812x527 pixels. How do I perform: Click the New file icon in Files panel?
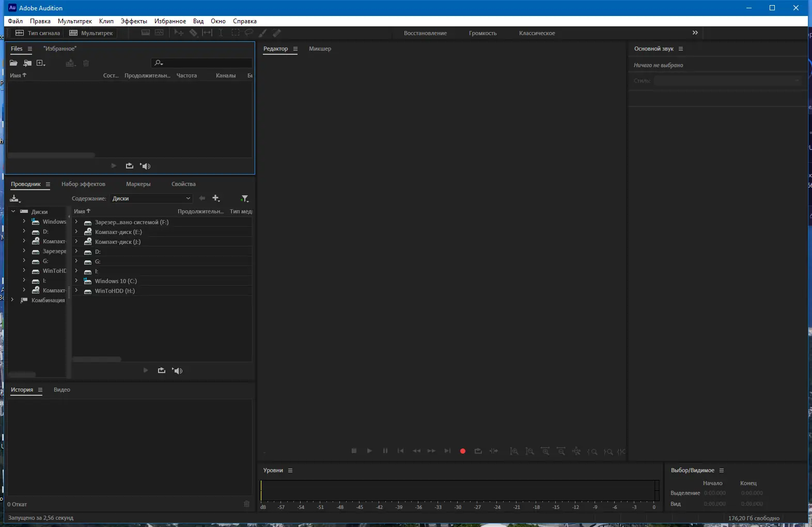click(41, 63)
